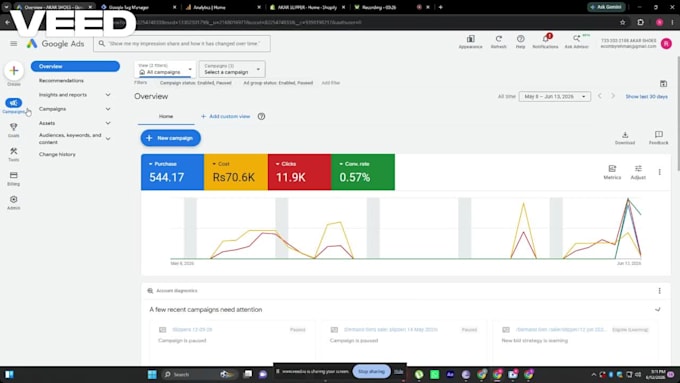Click the Ask Gemini button
Image resolution: width=680 pixels, height=383 pixels.
pyautogui.click(x=606, y=7)
